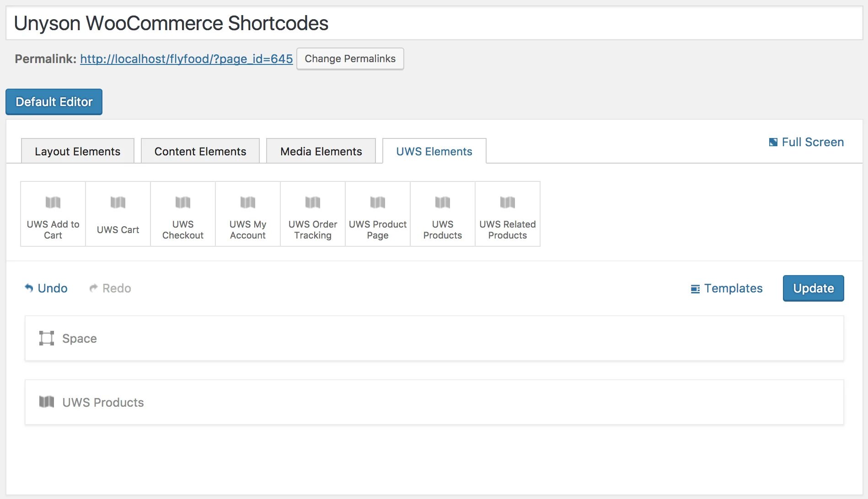
Task: Click the Permalink: label text
Action: [x=46, y=59]
